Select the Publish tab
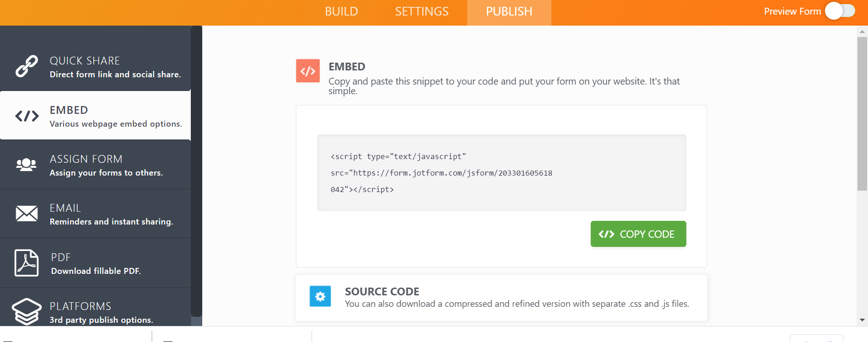This screenshot has height=342, width=868. (509, 11)
